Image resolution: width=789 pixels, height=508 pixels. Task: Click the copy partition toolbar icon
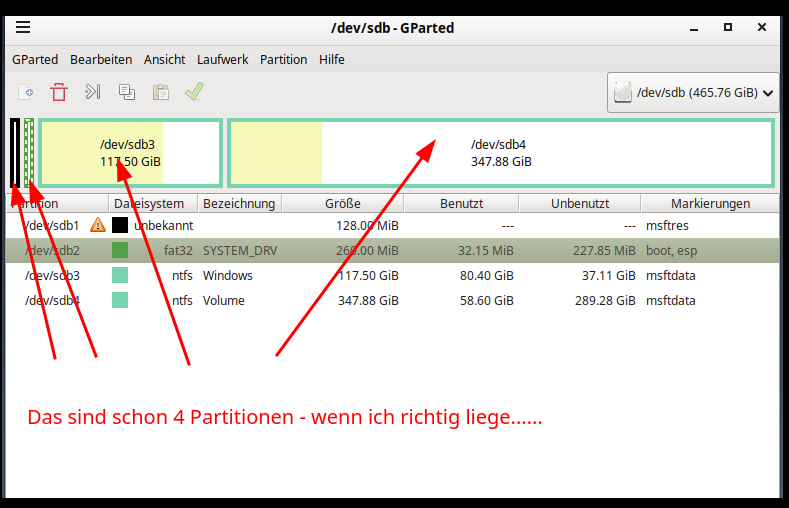(x=127, y=92)
